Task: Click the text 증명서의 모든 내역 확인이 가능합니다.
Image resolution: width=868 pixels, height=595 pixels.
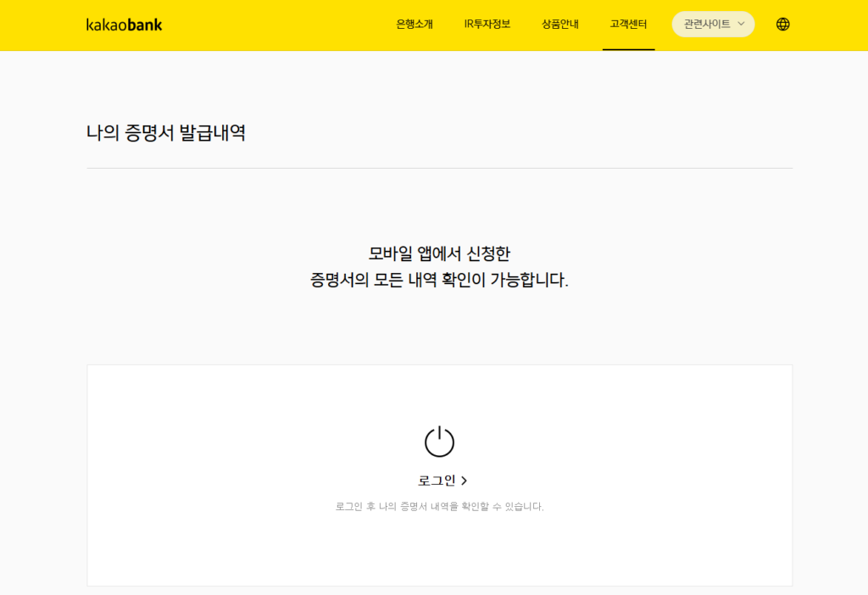Action: coord(440,280)
